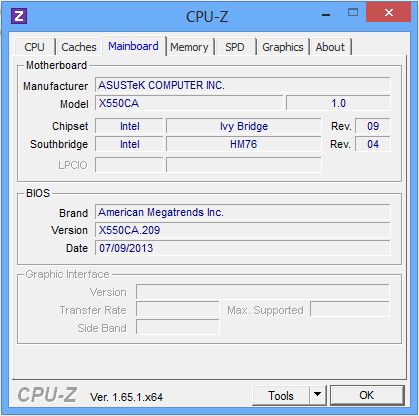Image resolution: width=419 pixels, height=416 pixels.
Task: Confirm with the OK button
Action: pyautogui.click(x=367, y=395)
